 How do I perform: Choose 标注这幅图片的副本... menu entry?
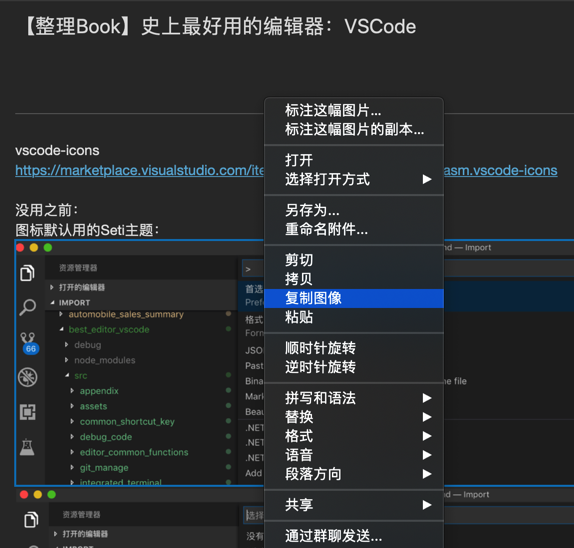pos(354,129)
